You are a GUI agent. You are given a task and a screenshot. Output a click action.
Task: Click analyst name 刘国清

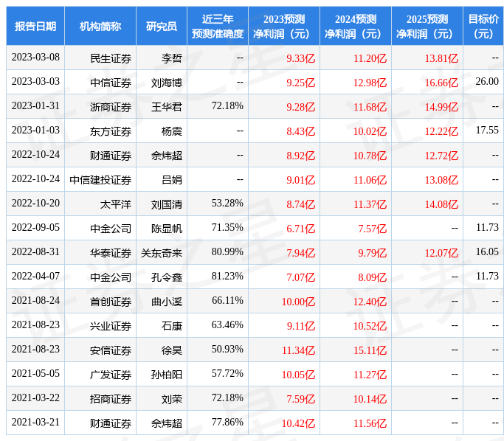pyautogui.click(x=167, y=204)
